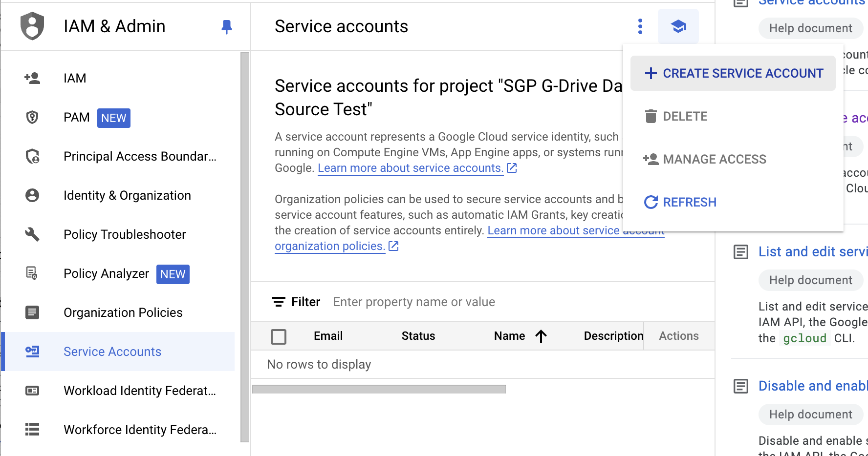Click the Filter property input field
868x456 pixels.
[x=489, y=302]
